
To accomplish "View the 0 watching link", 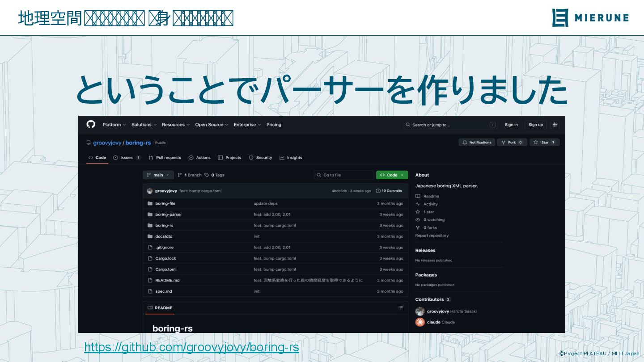I will point(430,220).
